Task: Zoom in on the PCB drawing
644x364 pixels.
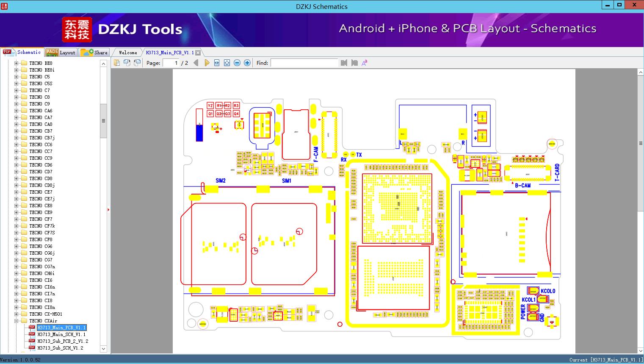Action: (x=247, y=63)
